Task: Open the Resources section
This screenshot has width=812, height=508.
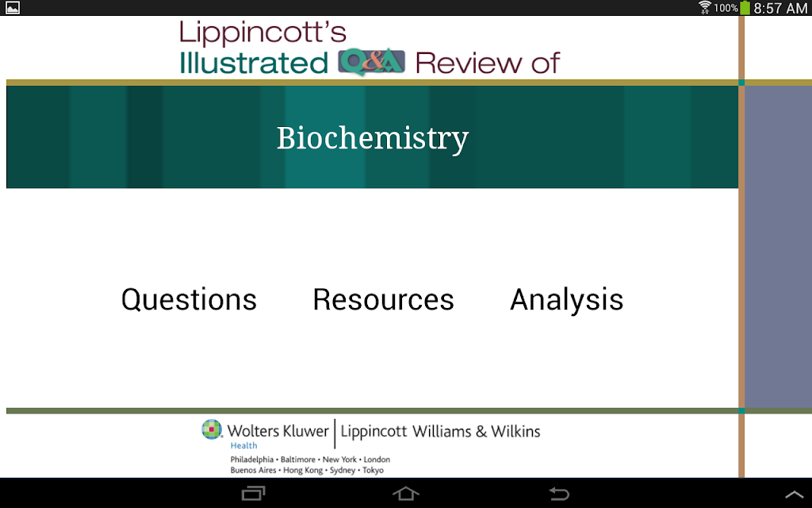Action: point(383,299)
